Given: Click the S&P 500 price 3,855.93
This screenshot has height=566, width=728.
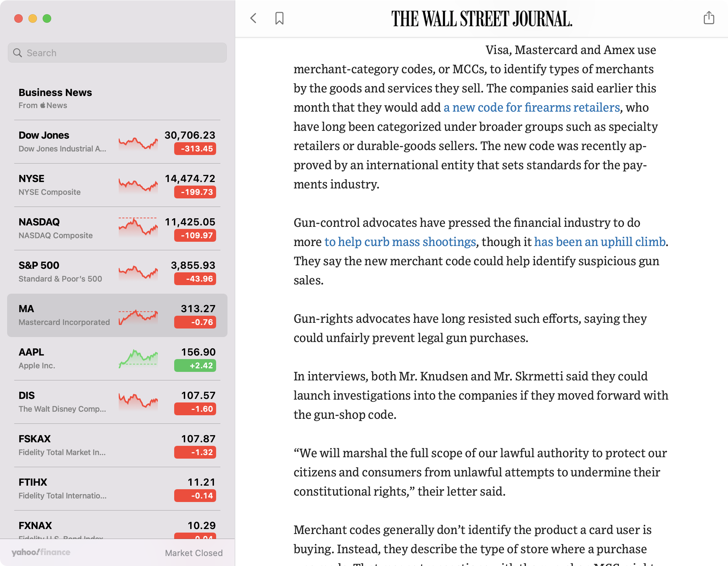Looking at the screenshot, I should 193,265.
